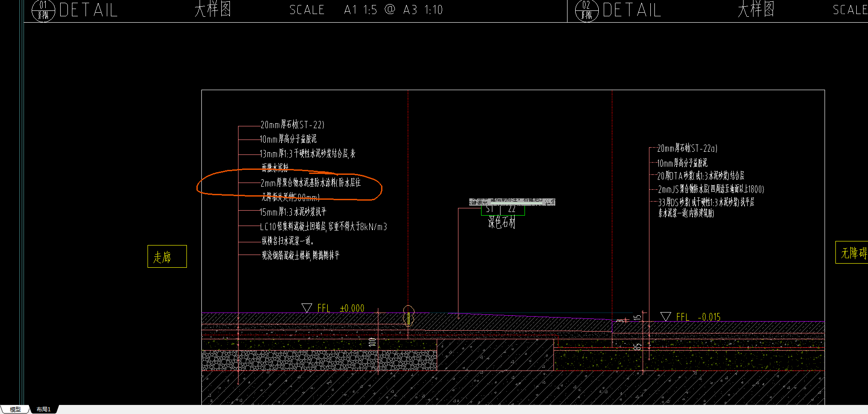The height and width of the screenshot is (414, 868).
Task: Select the 走廊 room label box
Action: (167, 256)
